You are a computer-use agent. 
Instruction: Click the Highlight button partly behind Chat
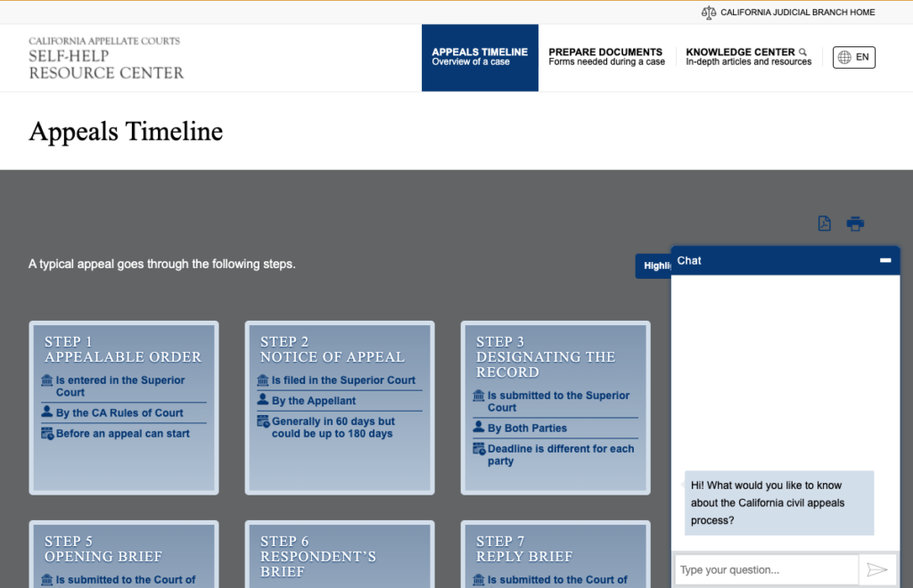[x=654, y=265]
